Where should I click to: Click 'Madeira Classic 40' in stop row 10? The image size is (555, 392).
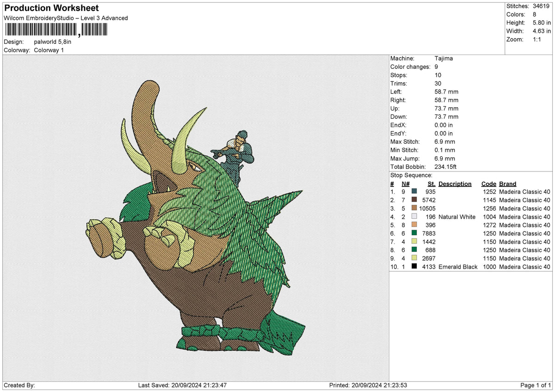pyautogui.click(x=525, y=267)
